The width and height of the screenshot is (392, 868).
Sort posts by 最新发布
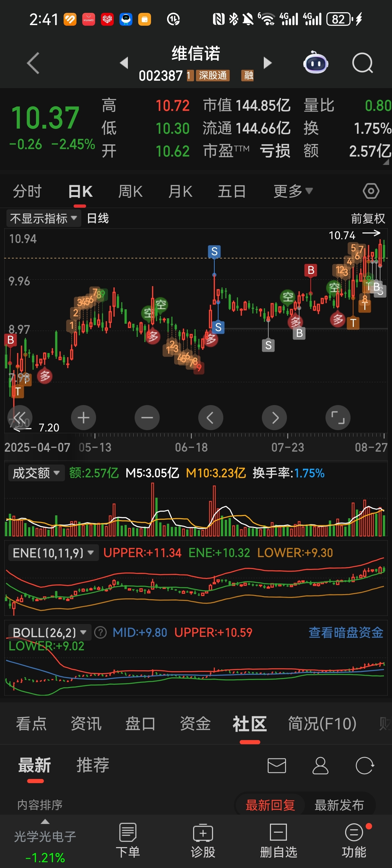click(x=339, y=805)
